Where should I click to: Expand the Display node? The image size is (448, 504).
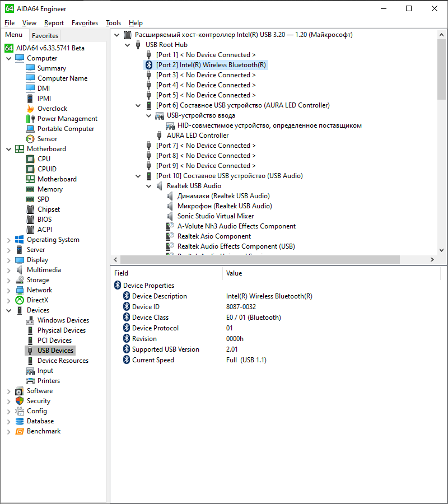pyautogui.click(x=9, y=260)
